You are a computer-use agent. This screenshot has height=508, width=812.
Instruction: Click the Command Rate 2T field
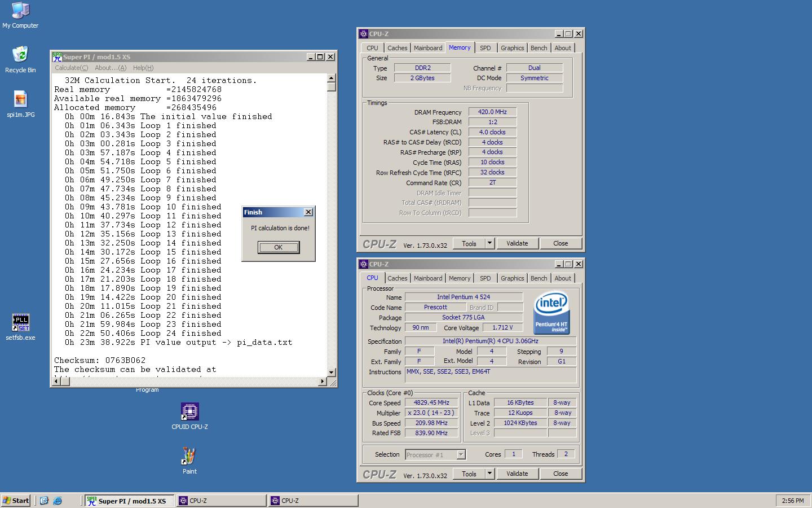492,183
